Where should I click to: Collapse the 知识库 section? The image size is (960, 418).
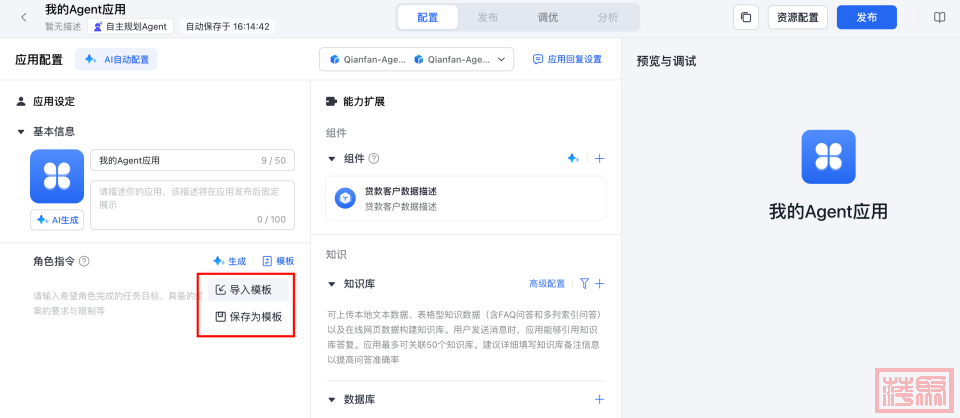coord(332,283)
